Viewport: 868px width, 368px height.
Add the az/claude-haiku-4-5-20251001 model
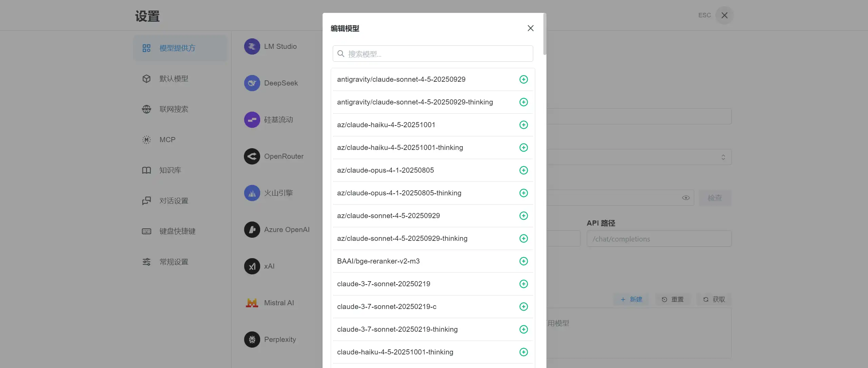(x=523, y=125)
